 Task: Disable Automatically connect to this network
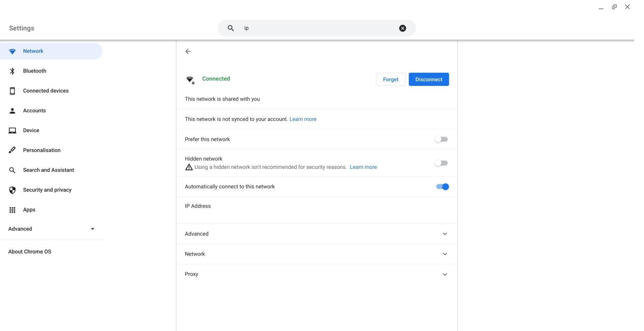[x=442, y=186]
